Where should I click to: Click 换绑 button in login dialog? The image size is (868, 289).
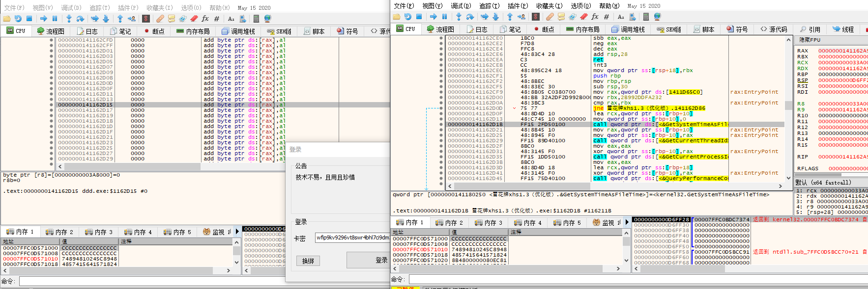[308, 261]
